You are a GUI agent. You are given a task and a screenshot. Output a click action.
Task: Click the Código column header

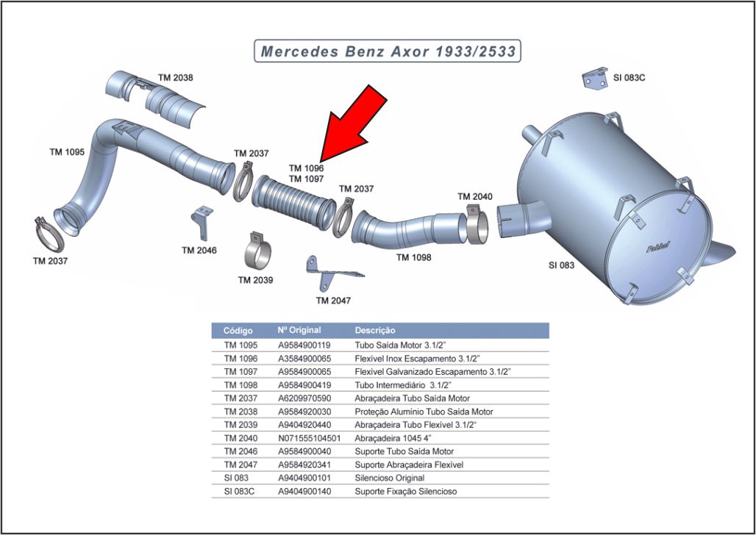pyautogui.click(x=238, y=331)
